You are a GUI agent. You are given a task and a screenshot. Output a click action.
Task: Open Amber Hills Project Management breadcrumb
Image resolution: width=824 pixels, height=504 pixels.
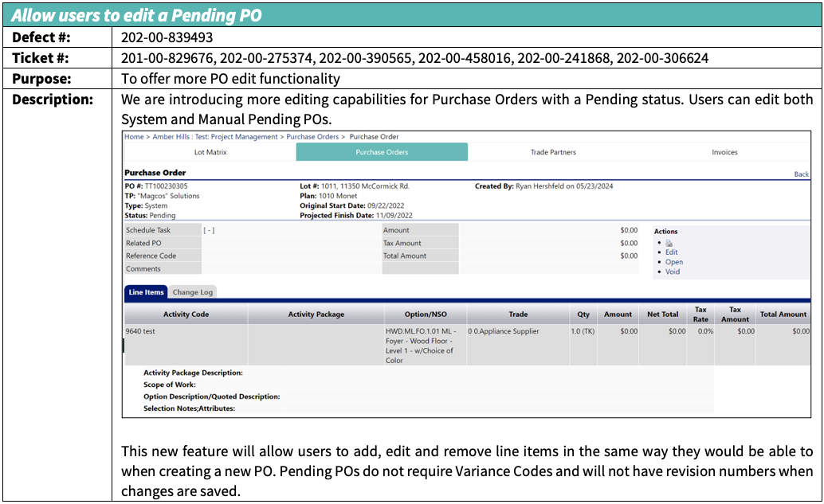click(x=215, y=137)
